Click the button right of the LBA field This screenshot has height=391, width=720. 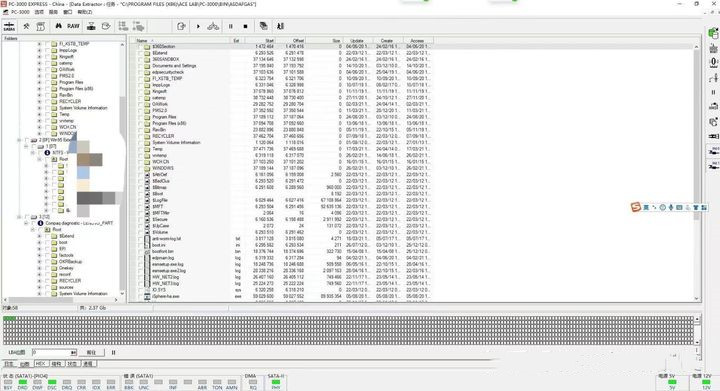coord(91,352)
